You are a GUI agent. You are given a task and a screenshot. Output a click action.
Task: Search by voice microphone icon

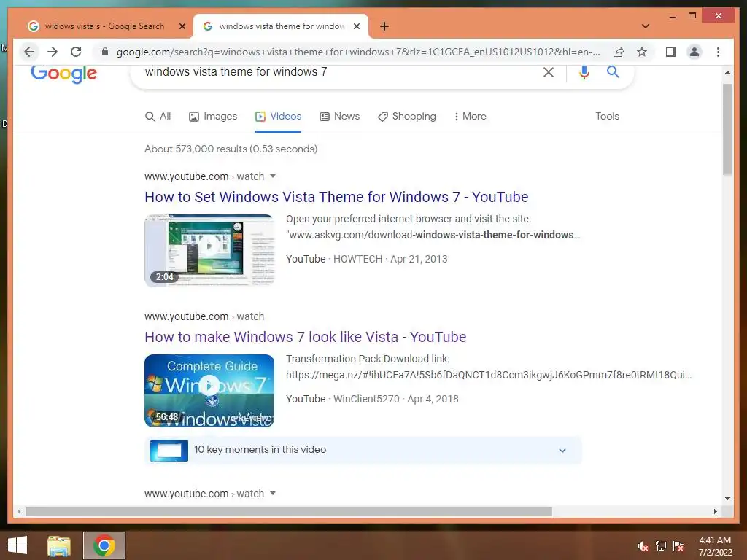coord(584,72)
